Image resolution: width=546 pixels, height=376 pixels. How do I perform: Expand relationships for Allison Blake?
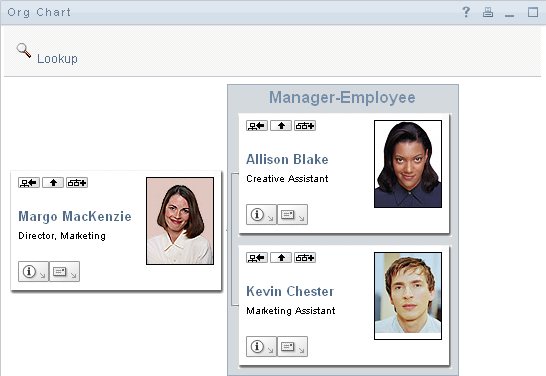tap(305, 126)
